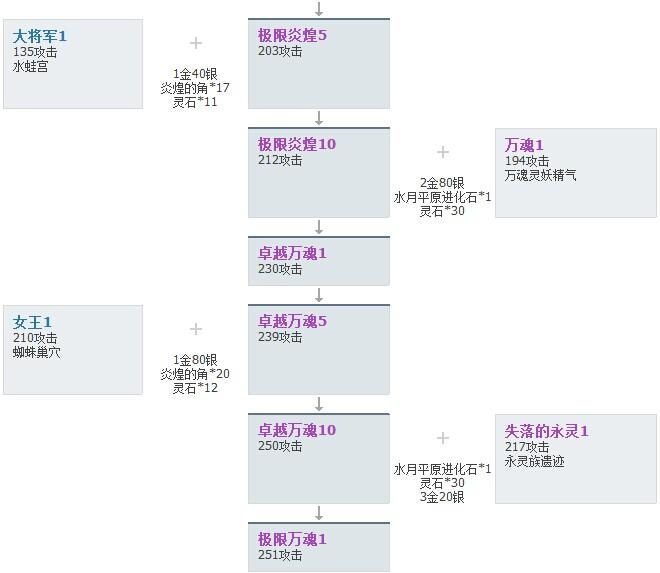The width and height of the screenshot is (660, 573).
Task: Click the plus icon beside 大将军1
Action: (x=196, y=43)
